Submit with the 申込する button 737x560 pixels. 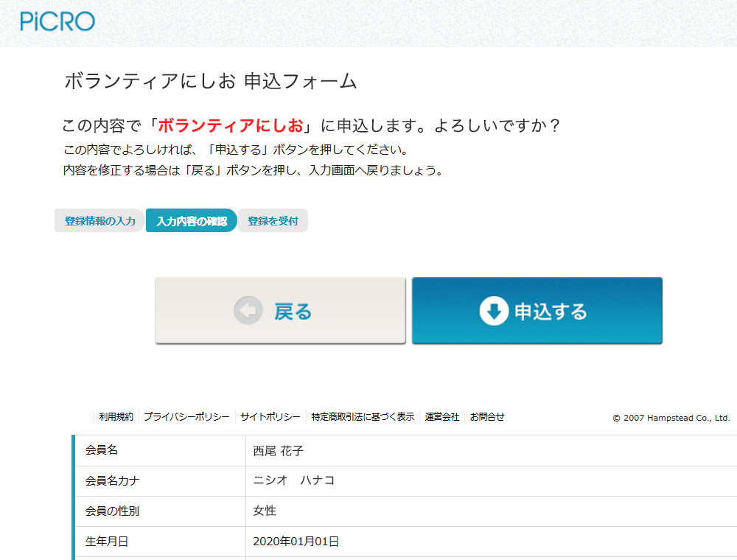(537, 310)
